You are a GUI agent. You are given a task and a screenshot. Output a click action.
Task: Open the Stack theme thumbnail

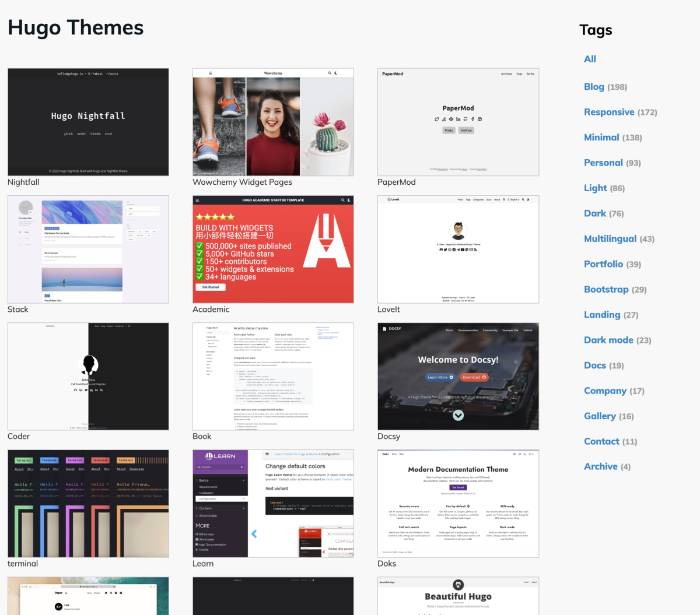click(x=88, y=249)
